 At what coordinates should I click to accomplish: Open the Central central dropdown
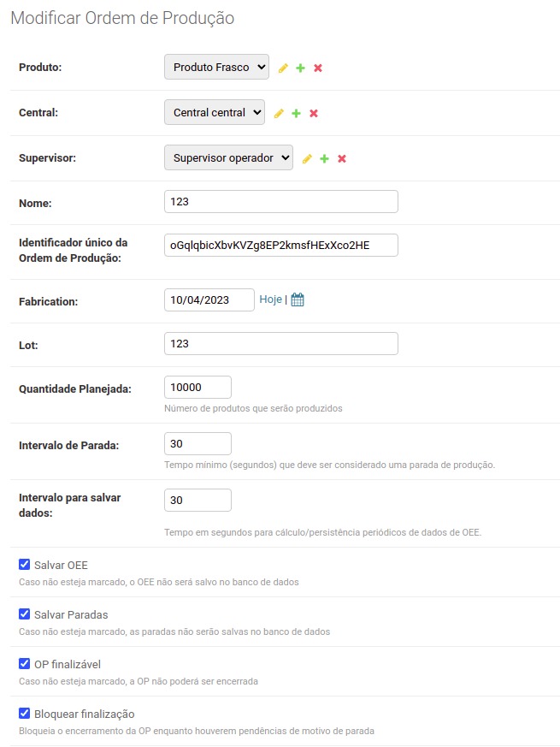click(x=214, y=112)
